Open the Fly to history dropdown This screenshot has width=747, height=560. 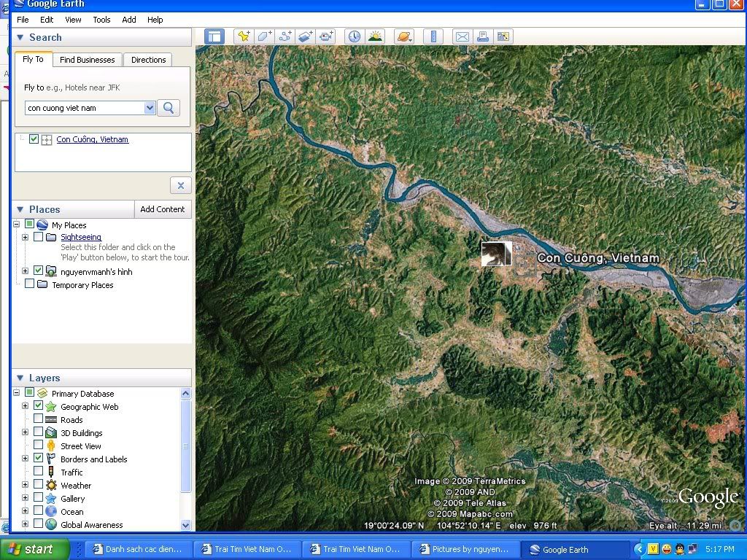(x=150, y=108)
